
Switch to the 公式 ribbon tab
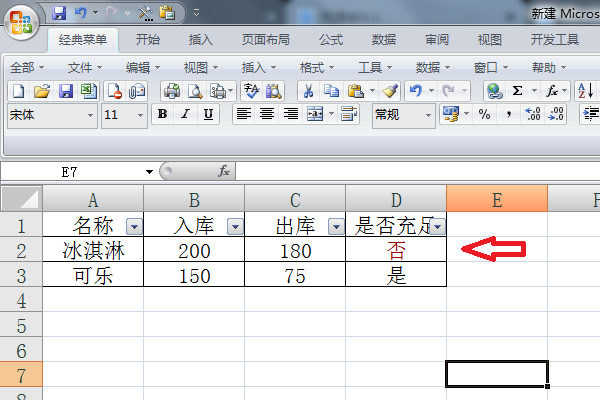coord(331,39)
